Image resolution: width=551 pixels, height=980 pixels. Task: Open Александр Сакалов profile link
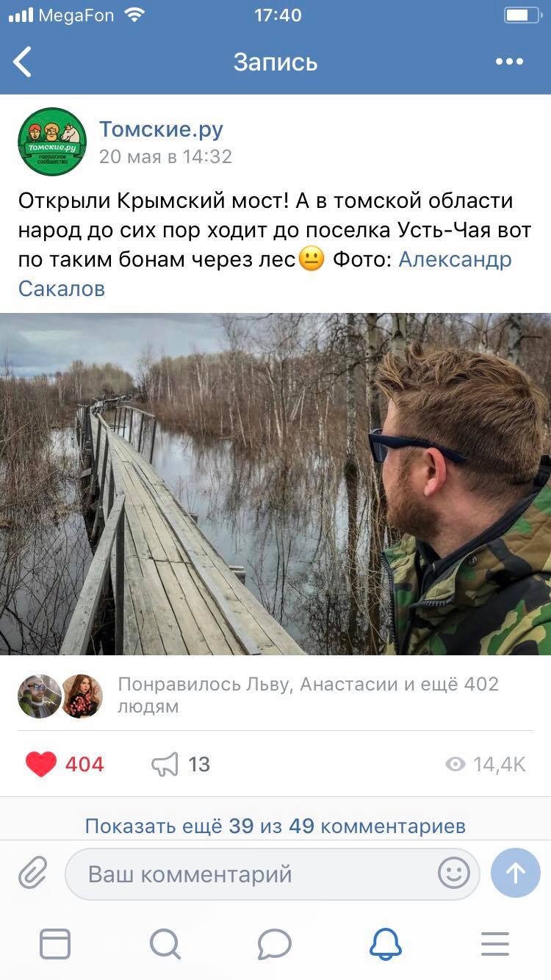[265, 273]
